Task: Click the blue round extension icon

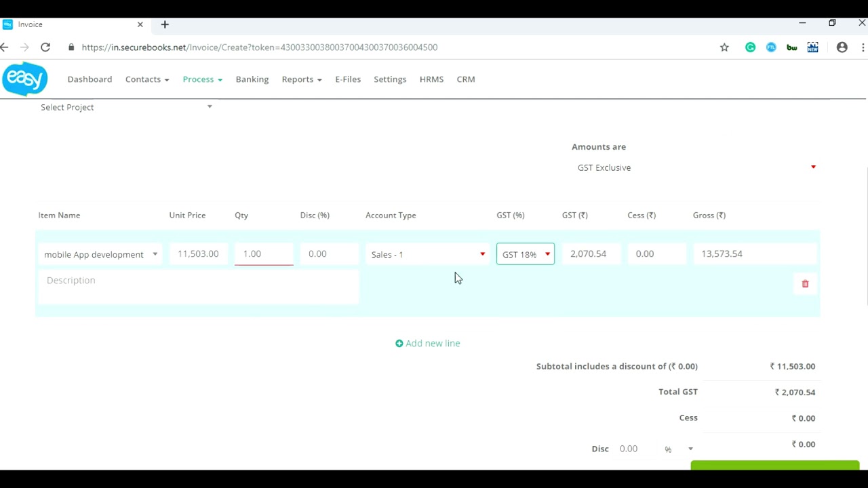Action: [771, 47]
